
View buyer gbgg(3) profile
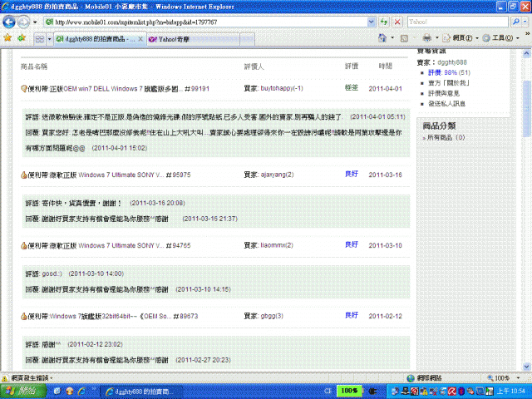point(272,316)
